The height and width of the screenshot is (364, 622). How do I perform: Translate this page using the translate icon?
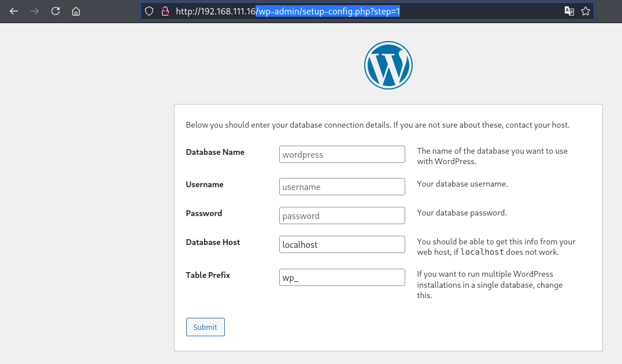[569, 11]
